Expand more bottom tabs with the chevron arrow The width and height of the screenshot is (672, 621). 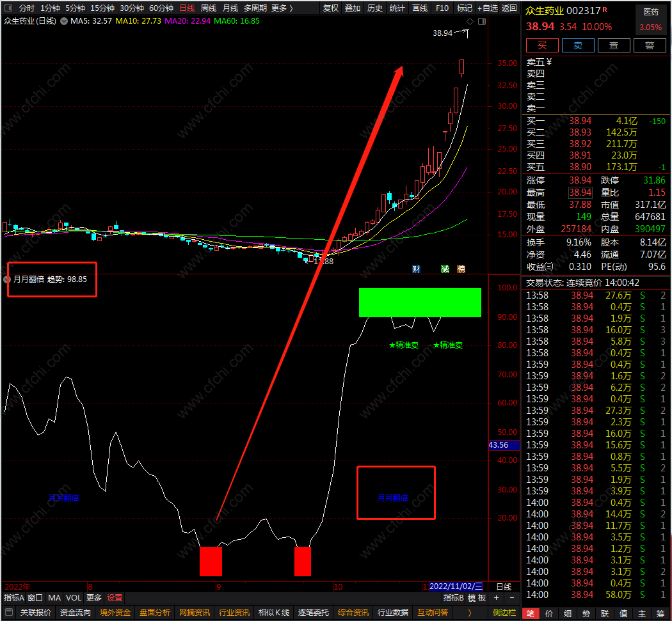click(x=470, y=613)
